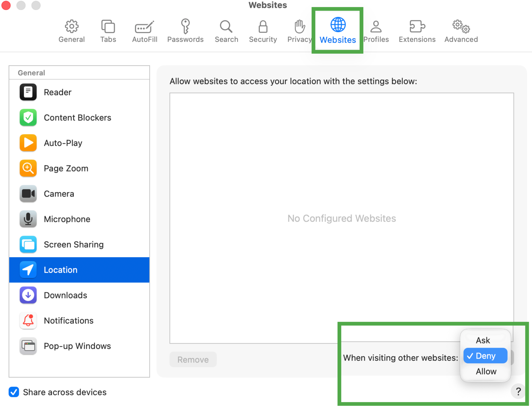The height and width of the screenshot is (410, 532).
Task: Select the Reader row label
Action: point(57,92)
